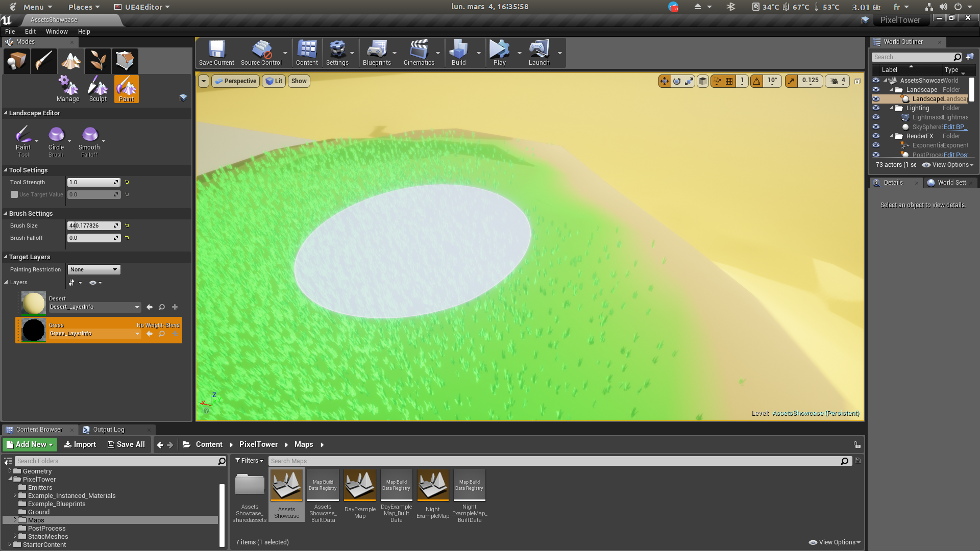Select the Mesh Paint mode brush icon
The height and width of the screenshot is (551, 980).
[x=44, y=61]
